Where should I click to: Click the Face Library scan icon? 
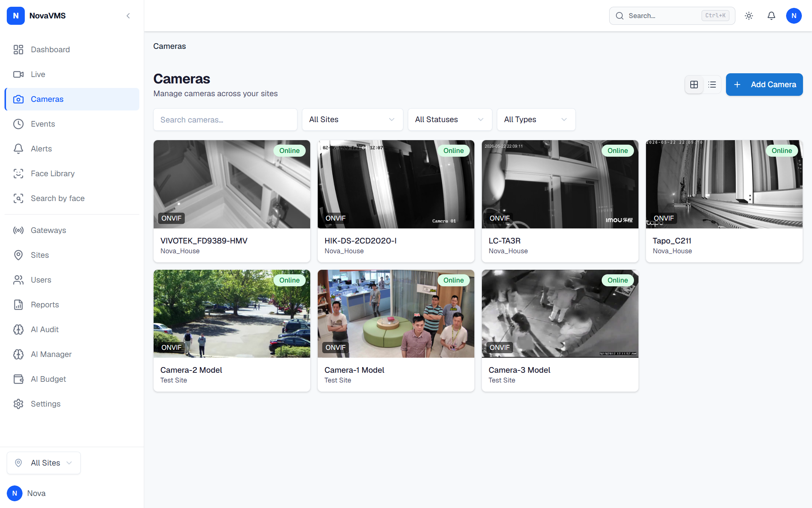18,174
